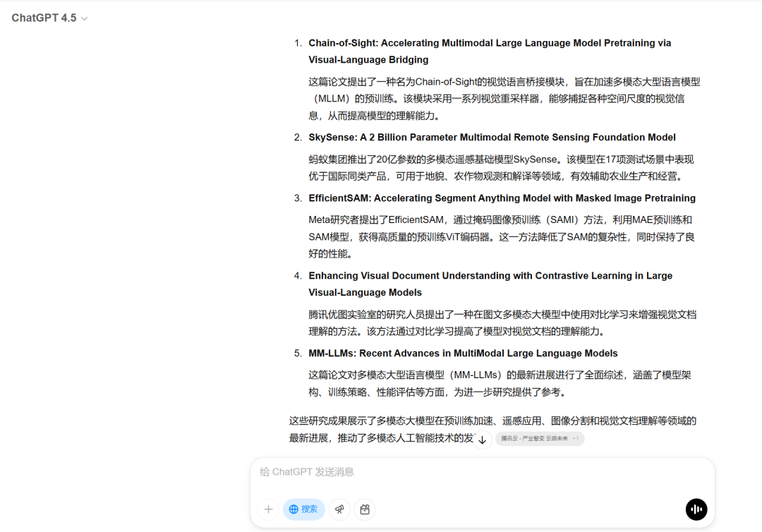Image resolution: width=762 pixels, height=532 pixels.
Task: Enable the telescope deep research tool
Action: pos(339,509)
